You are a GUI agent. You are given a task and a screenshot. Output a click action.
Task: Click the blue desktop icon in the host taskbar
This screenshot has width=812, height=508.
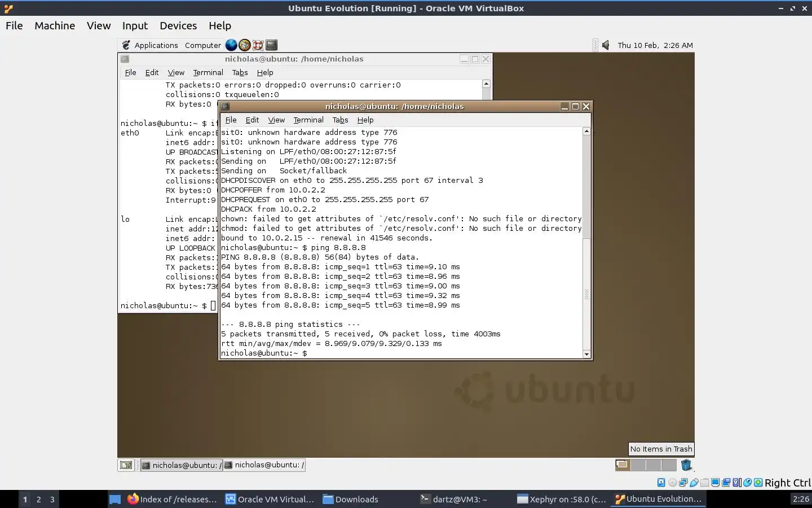pyautogui.click(x=115, y=499)
